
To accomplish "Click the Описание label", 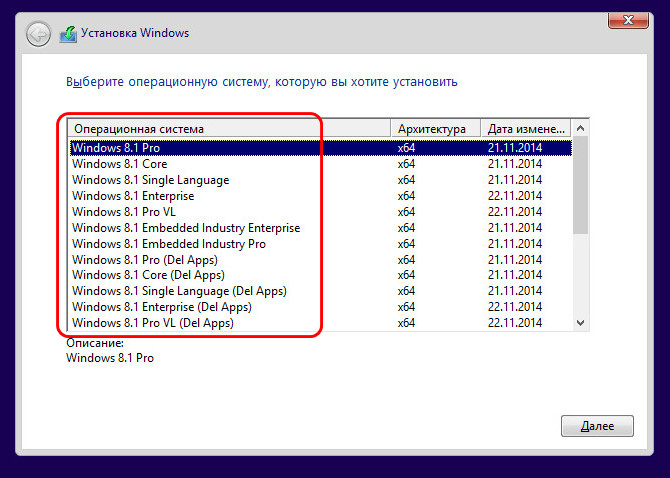I will coord(95,343).
